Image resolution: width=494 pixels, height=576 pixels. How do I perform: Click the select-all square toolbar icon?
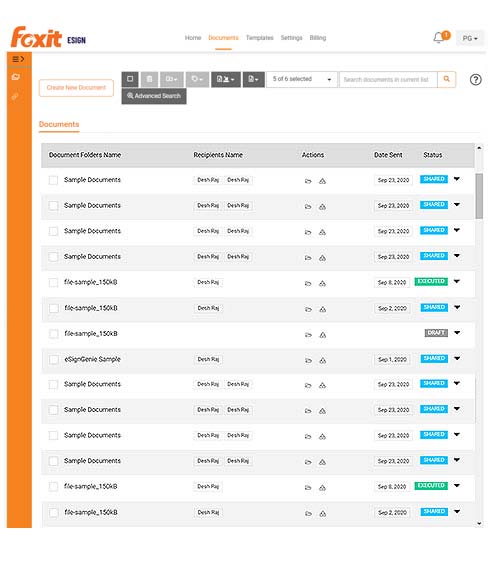point(130,79)
